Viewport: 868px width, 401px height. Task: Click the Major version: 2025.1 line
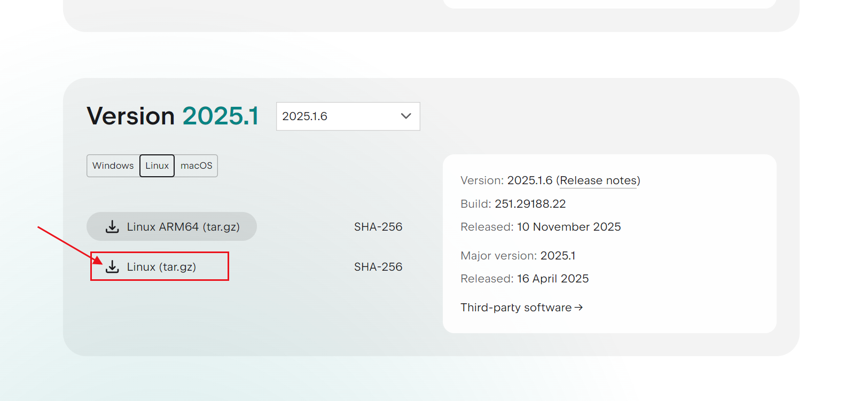point(518,256)
